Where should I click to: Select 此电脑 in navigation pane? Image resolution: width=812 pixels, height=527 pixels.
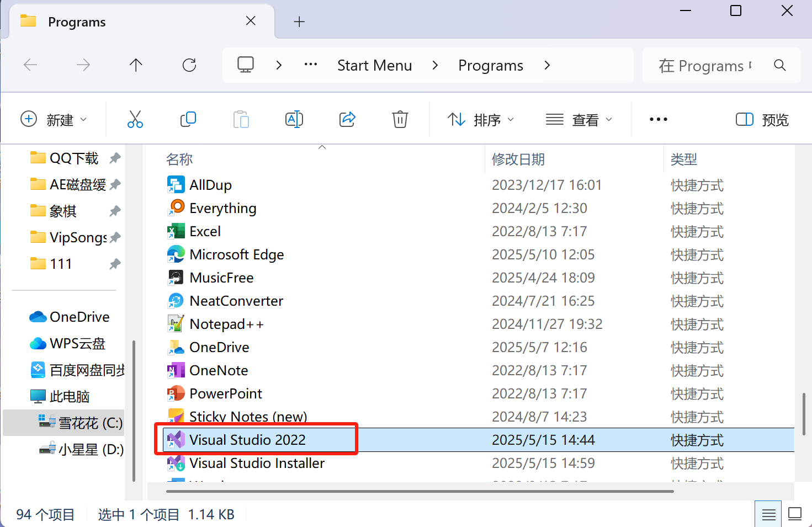(60, 396)
